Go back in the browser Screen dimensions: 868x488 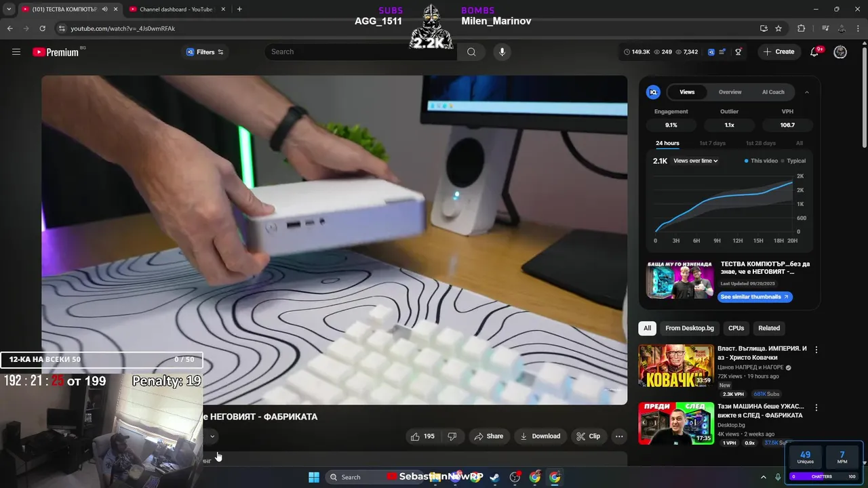pos(9,28)
